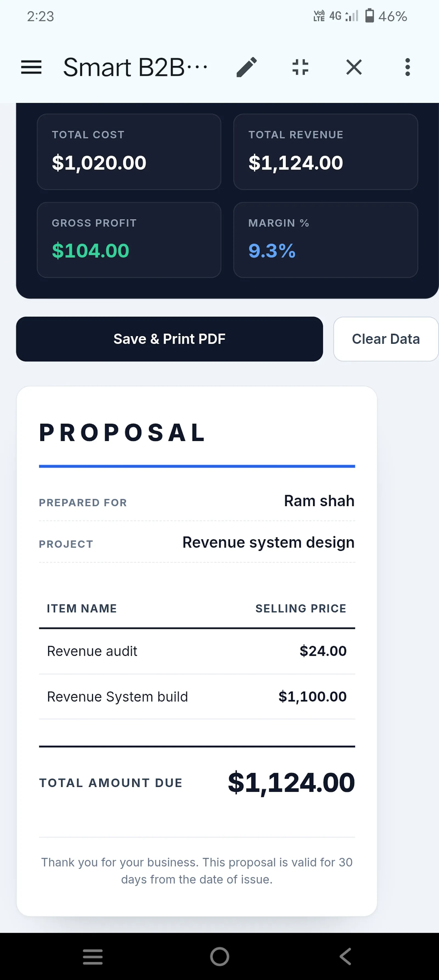
Task: Select the Total Cost card
Action: point(129,152)
